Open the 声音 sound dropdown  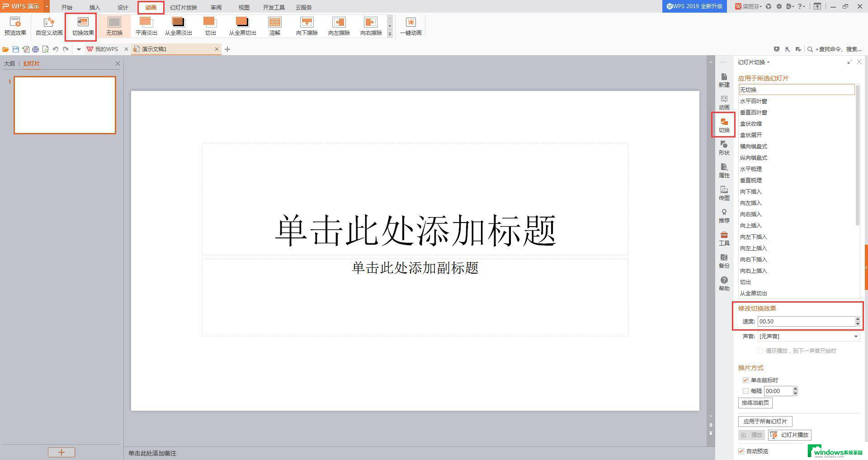[x=809, y=336]
